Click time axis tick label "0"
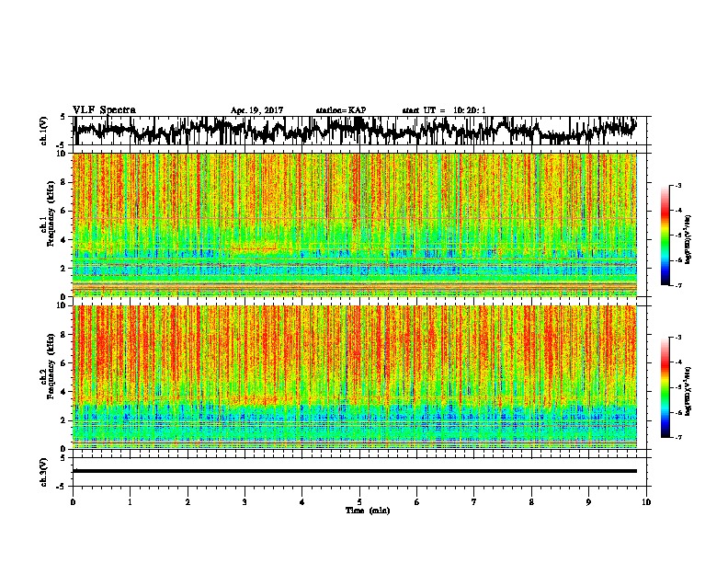 click(73, 502)
